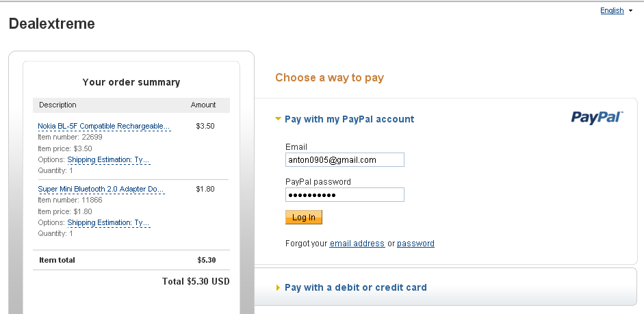
Task: Click the Choose a way to pay heading
Action: click(x=329, y=77)
